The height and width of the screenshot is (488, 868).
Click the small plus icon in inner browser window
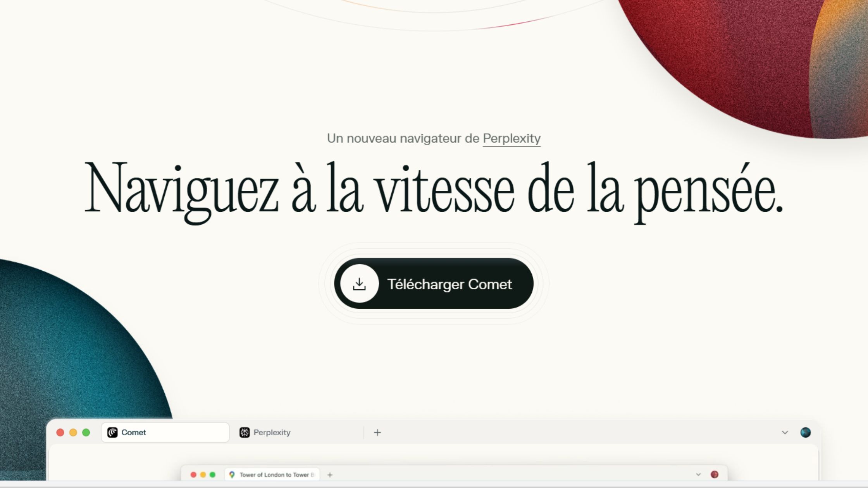click(x=330, y=474)
